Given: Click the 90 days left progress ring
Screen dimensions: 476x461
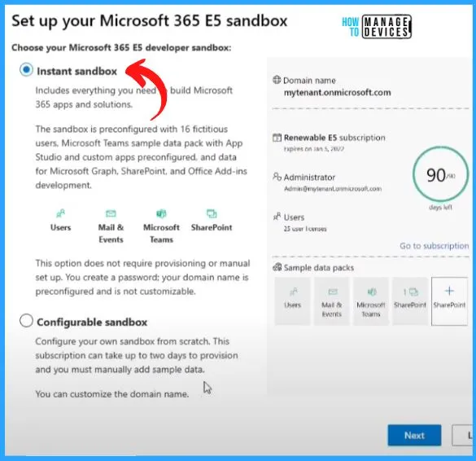Looking at the screenshot, I should [440, 175].
